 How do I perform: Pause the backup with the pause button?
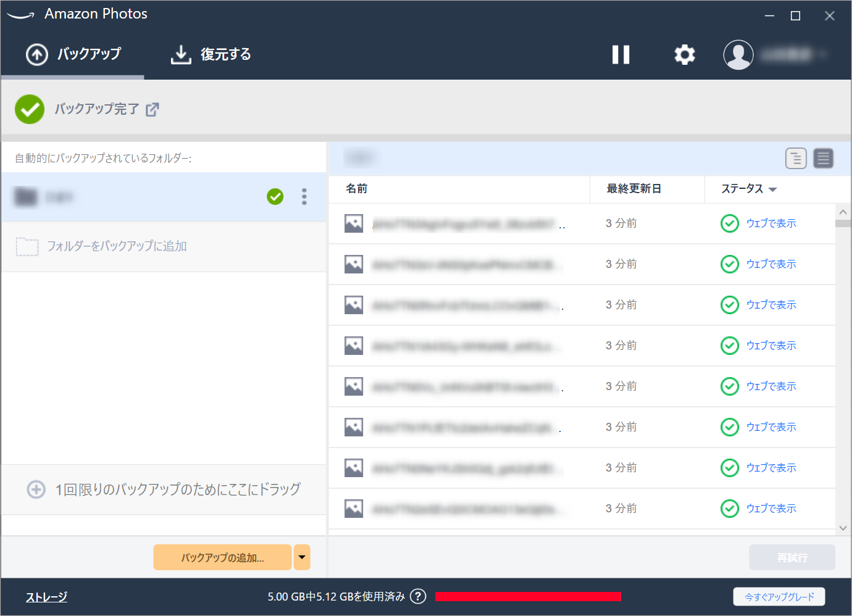click(620, 55)
